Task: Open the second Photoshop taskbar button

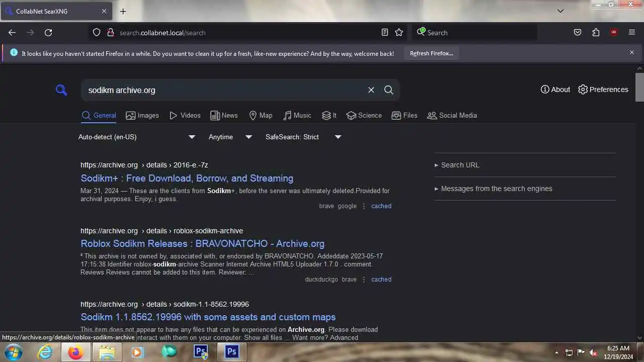Action: [x=232, y=352]
